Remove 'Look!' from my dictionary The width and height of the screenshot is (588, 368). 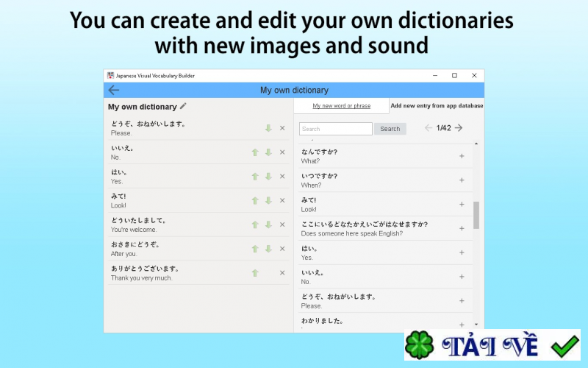[282, 200]
